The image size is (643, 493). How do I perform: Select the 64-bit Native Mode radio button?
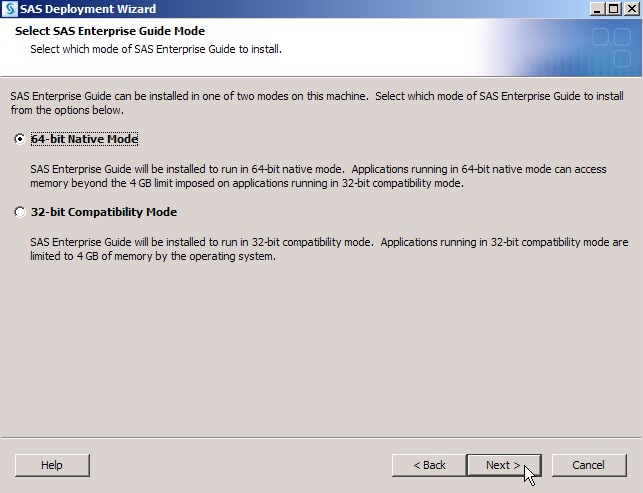[19, 139]
